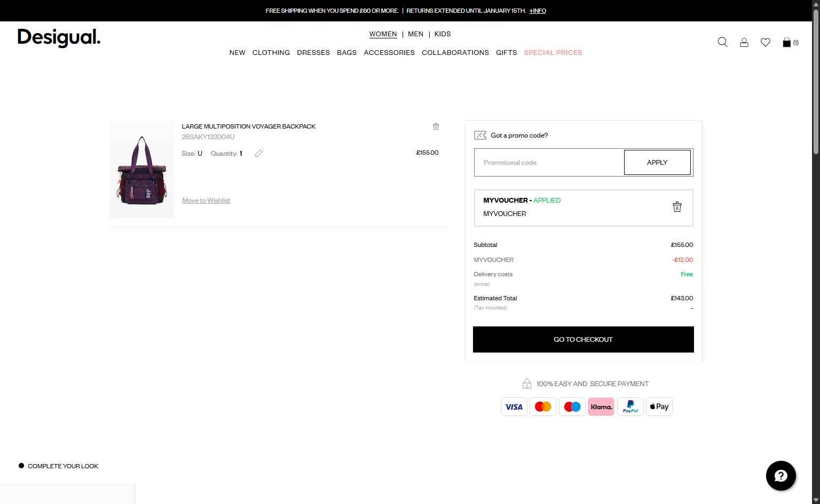Click the Klarna payment icon
Screen dimensions: 820x504
pyautogui.click(x=601, y=407)
